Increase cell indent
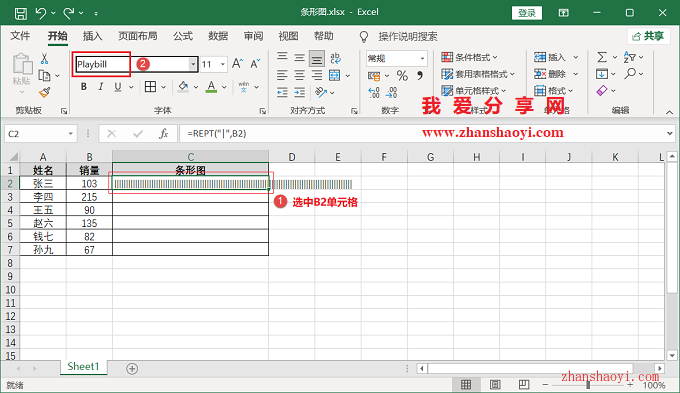 [x=299, y=92]
